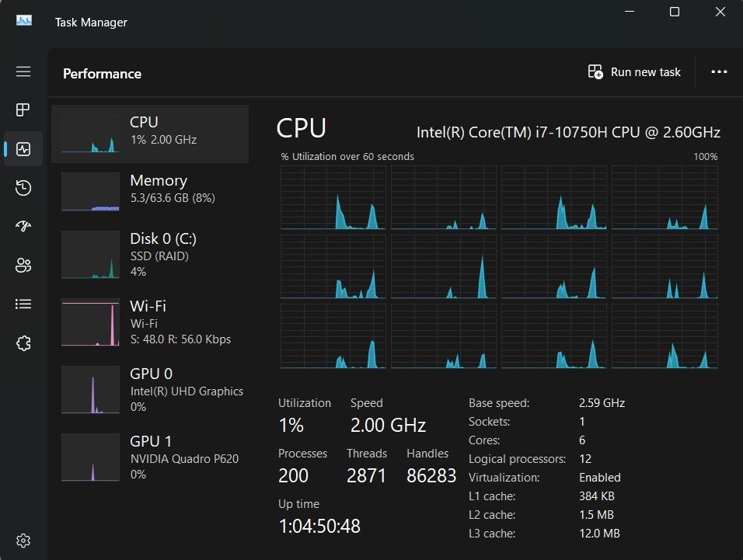Go to the Processes page icon

click(23, 110)
